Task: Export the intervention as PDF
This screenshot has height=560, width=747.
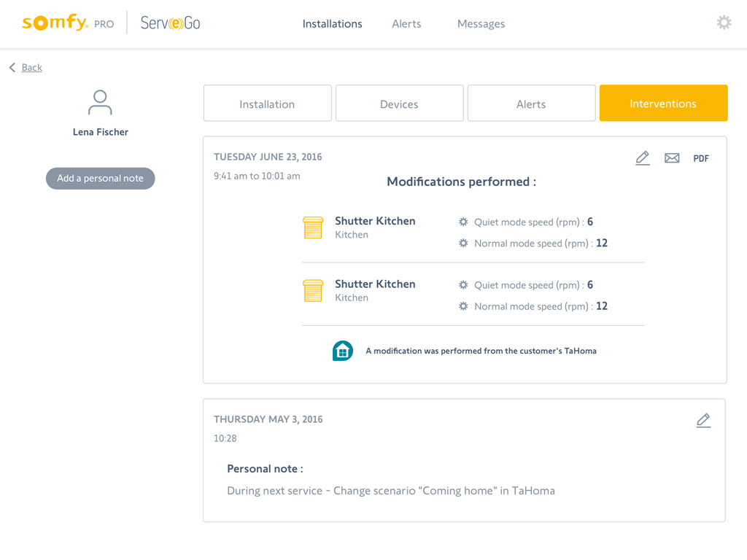Action: [700, 158]
